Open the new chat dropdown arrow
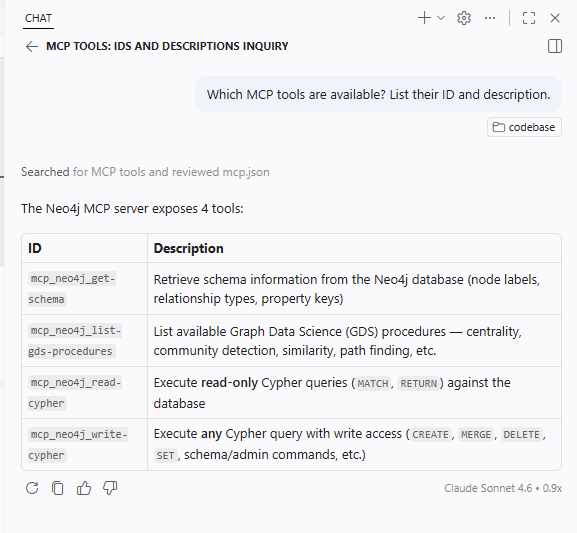The image size is (577, 533). (x=441, y=18)
